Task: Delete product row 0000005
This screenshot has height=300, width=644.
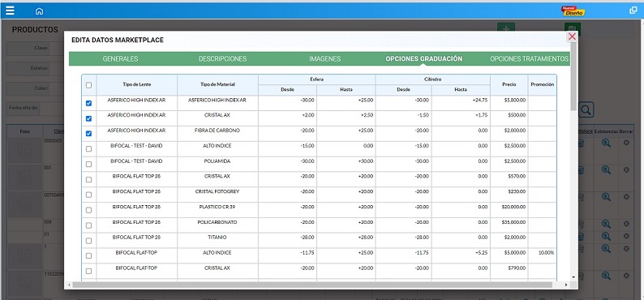Action: pyautogui.click(x=626, y=143)
